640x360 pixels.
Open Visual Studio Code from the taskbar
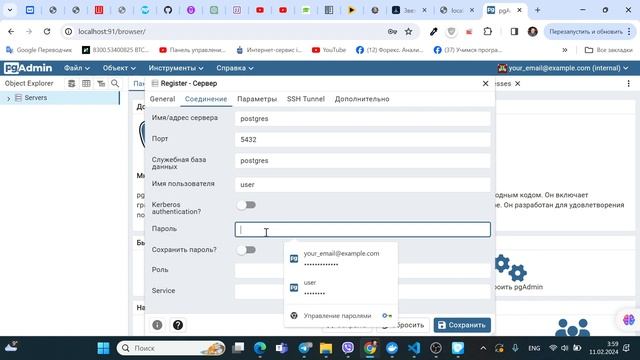coord(414,348)
